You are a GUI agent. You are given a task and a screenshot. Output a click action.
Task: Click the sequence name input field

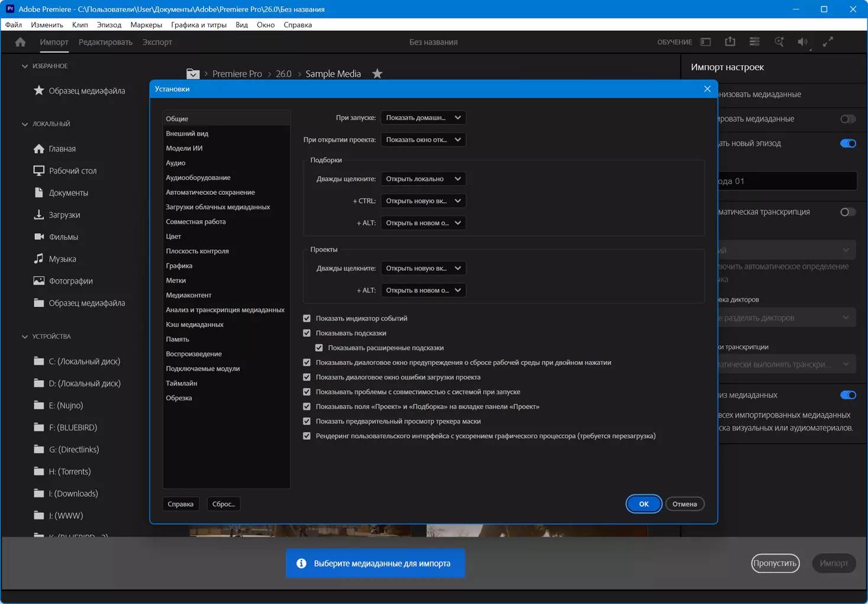tap(787, 181)
